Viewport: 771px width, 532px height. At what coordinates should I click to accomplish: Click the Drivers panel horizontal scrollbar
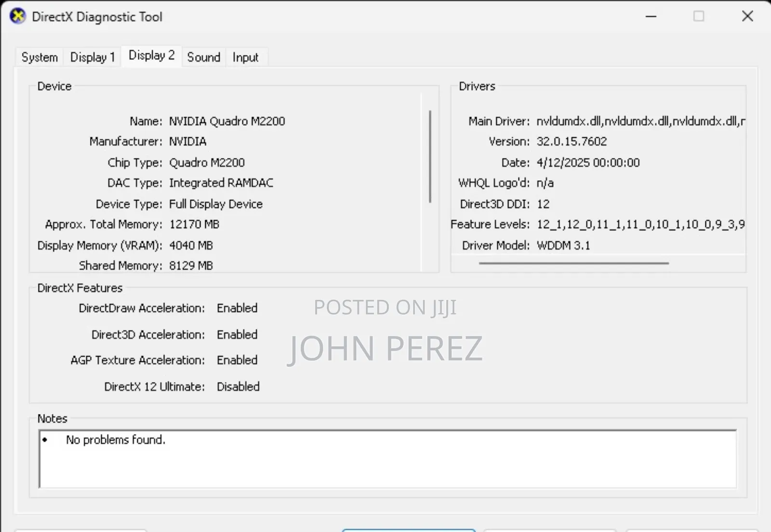point(574,263)
